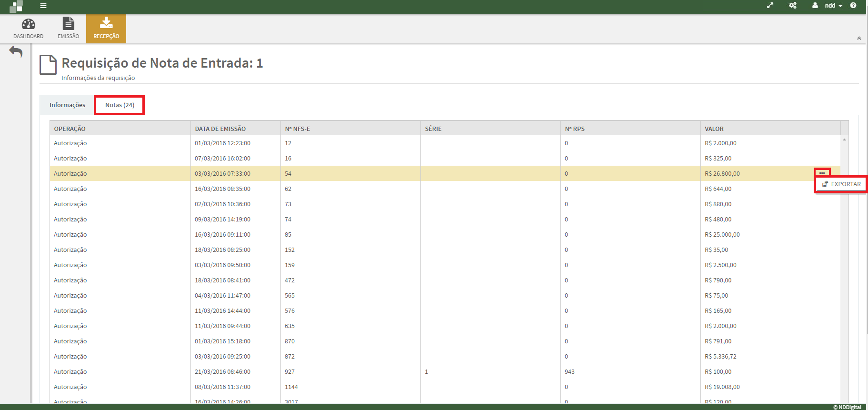This screenshot has height=410, width=868.
Task: Sort by the VALOR column header
Action: click(714, 129)
